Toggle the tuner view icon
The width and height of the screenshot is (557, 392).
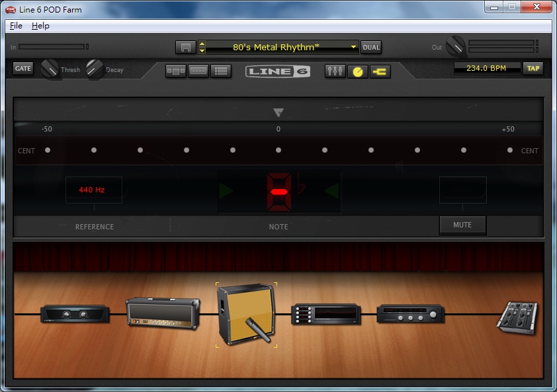click(358, 71)
